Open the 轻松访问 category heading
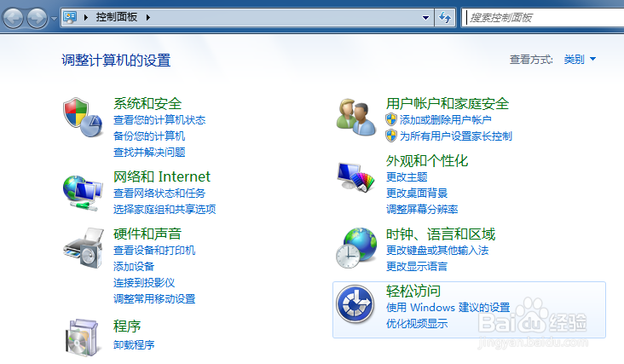The height and width of the screenshot is (364, 624). [413, 292]
